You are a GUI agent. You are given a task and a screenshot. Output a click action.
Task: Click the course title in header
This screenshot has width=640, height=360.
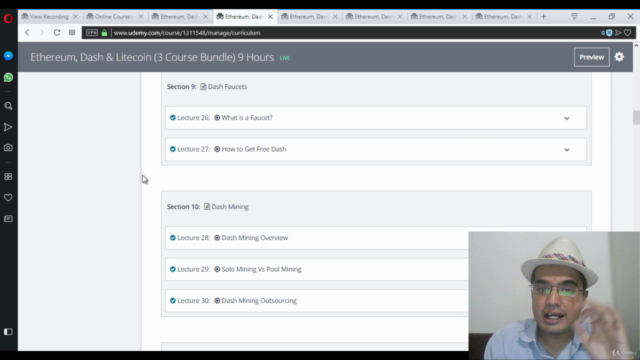pos(152,57)
